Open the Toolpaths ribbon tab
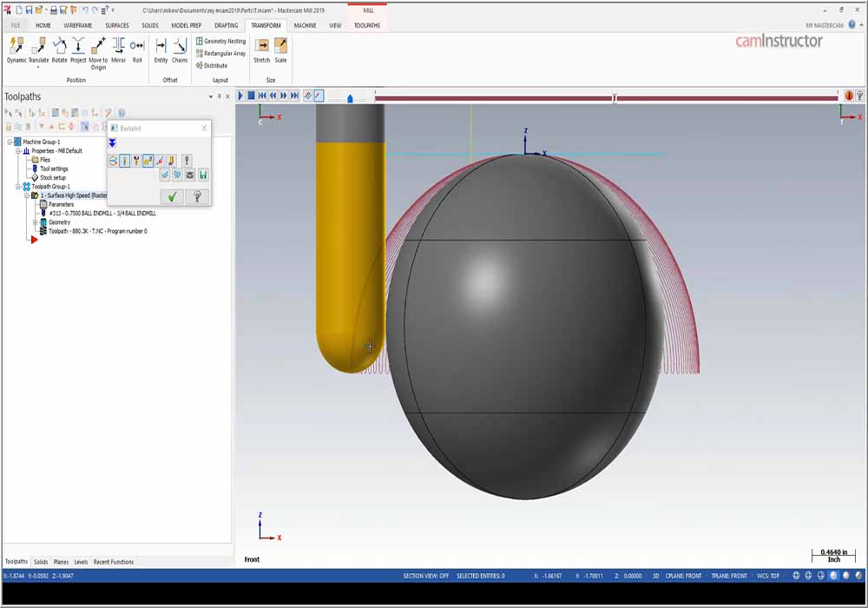This screenshot has width=868, height=608. [x=367, y=25]
